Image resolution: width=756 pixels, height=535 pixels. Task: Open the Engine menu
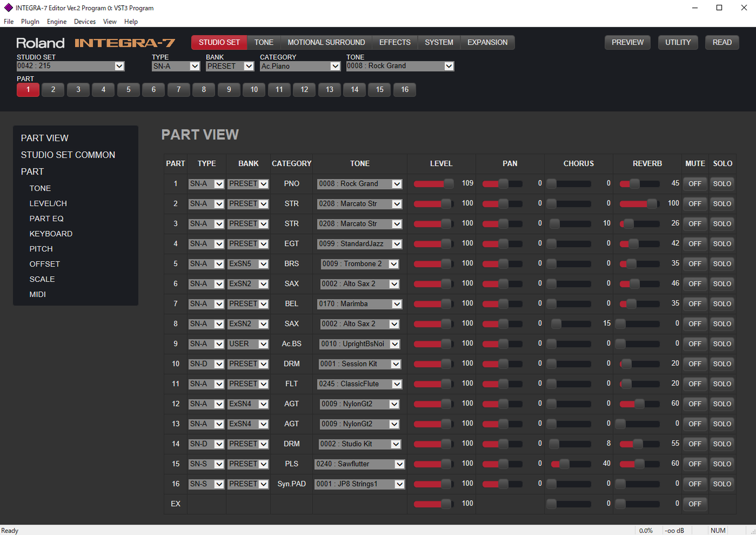57,22
